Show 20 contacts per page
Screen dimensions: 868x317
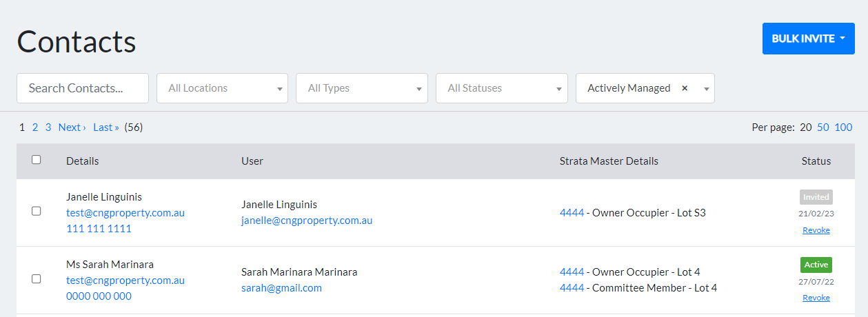805,127
